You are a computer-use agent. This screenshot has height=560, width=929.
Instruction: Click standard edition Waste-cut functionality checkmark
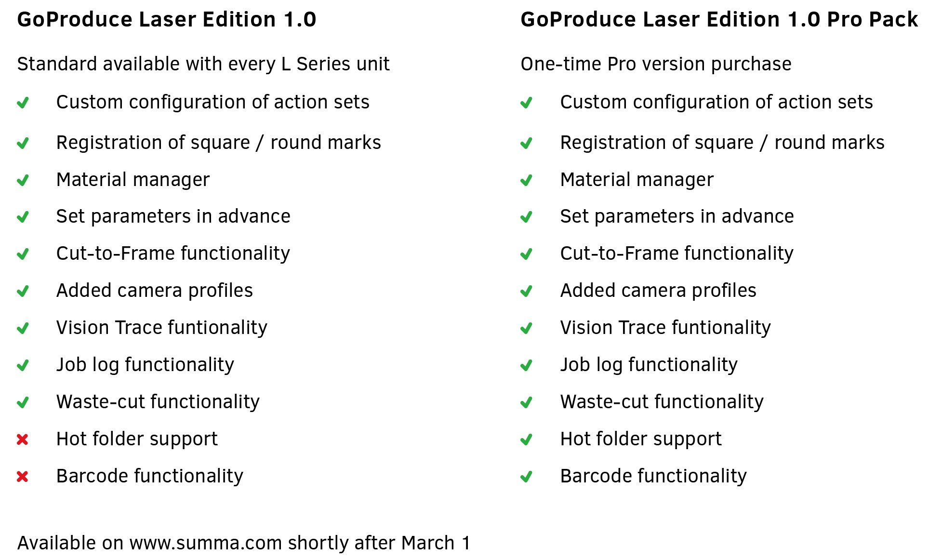tap(23, 402)
